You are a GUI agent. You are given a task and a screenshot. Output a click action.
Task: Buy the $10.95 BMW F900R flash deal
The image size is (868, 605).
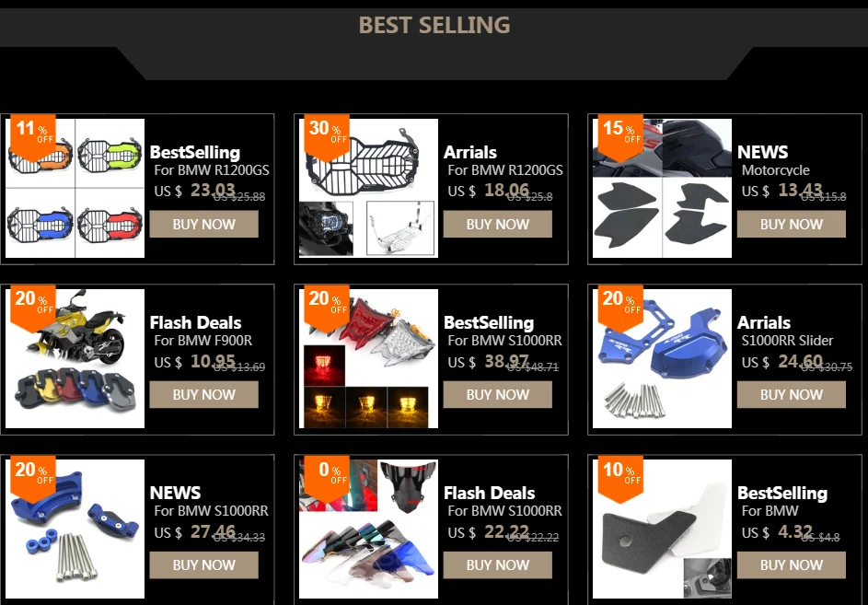point(203,394)
